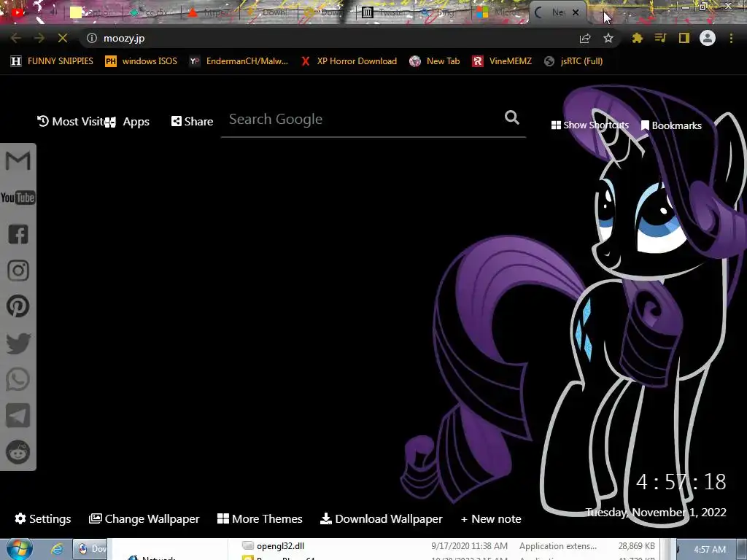
Task: Open the WhatsApp sidebar shortcut
Action: tap(18, 379)
